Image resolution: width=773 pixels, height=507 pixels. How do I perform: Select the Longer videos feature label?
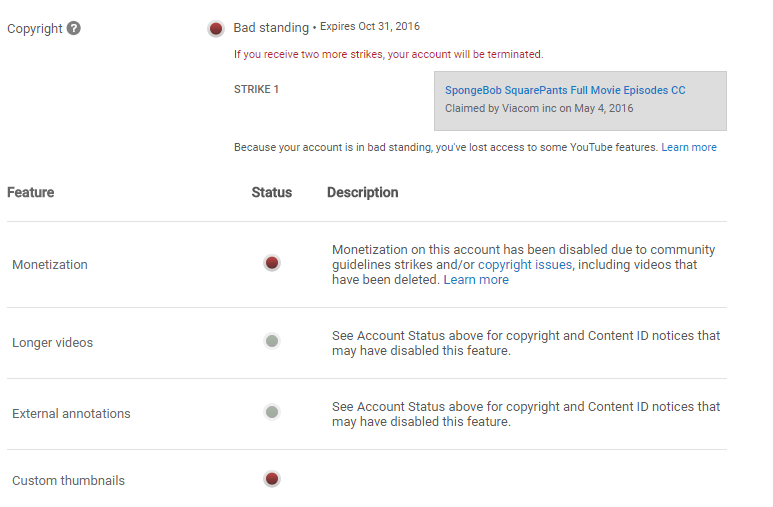coord(52,342)
